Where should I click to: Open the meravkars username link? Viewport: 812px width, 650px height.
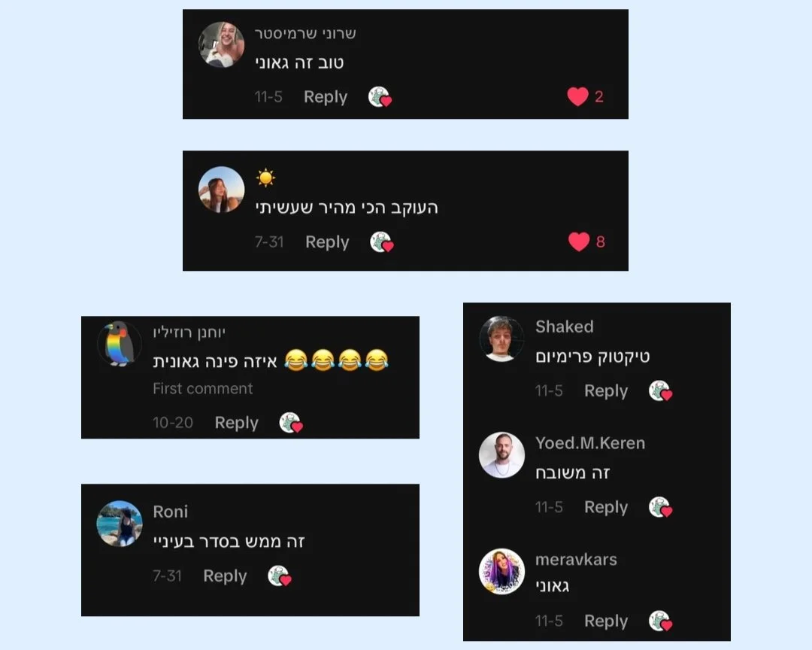coord(576,559)
